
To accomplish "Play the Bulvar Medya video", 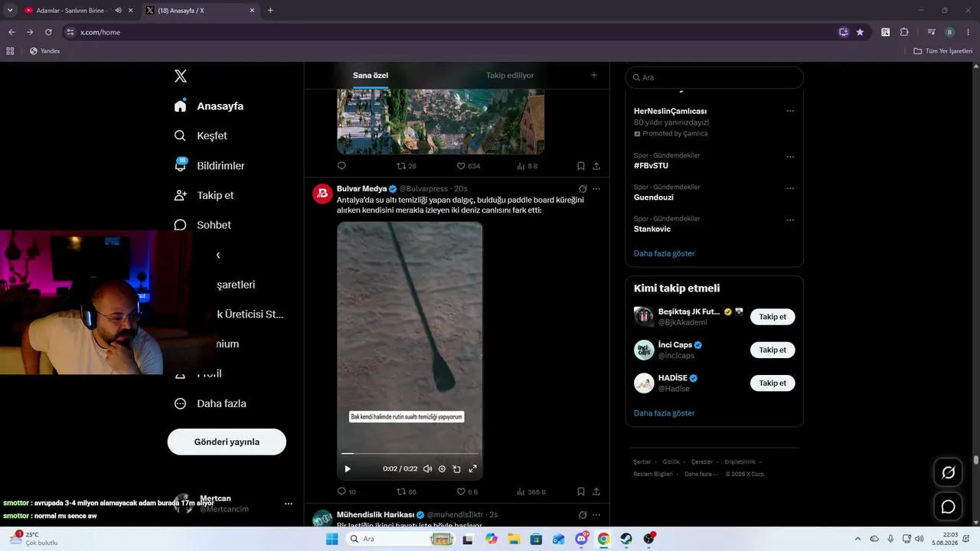I will click(348, 469).
